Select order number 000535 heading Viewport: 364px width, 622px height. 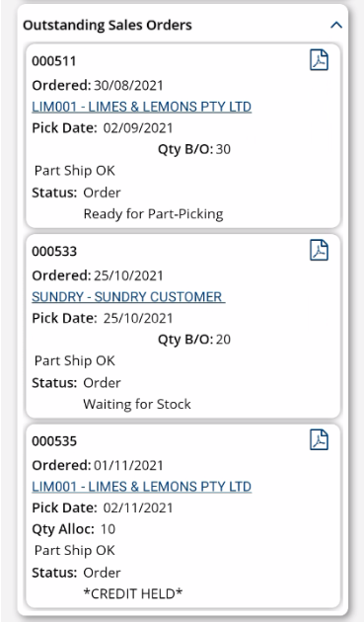point(54,441)
